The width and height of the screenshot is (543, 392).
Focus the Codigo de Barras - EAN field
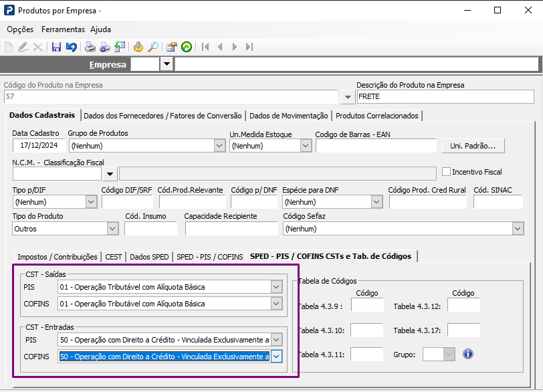tap(376, 146)
